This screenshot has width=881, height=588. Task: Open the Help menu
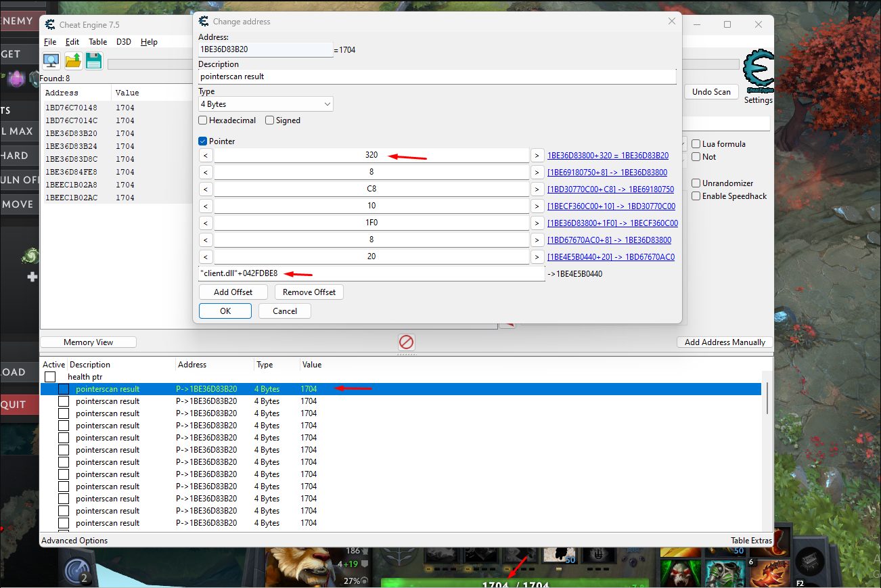[149, 42]
